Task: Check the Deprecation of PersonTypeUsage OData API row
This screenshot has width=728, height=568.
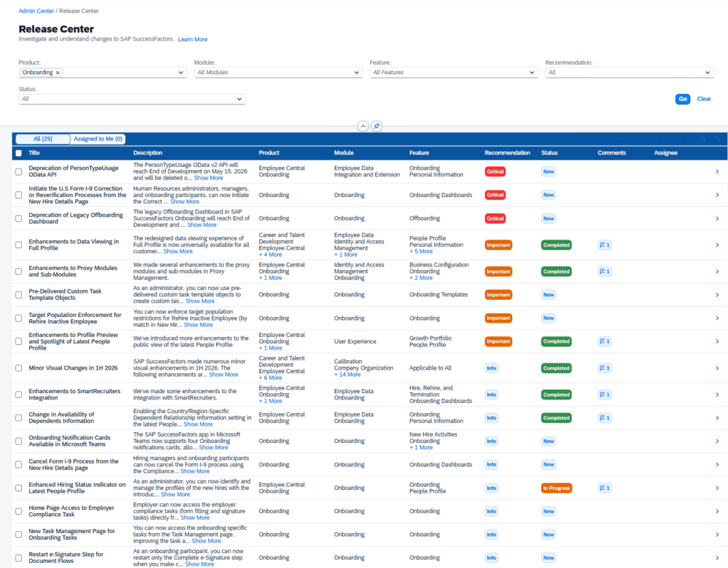Action: [x=18, y=172]
